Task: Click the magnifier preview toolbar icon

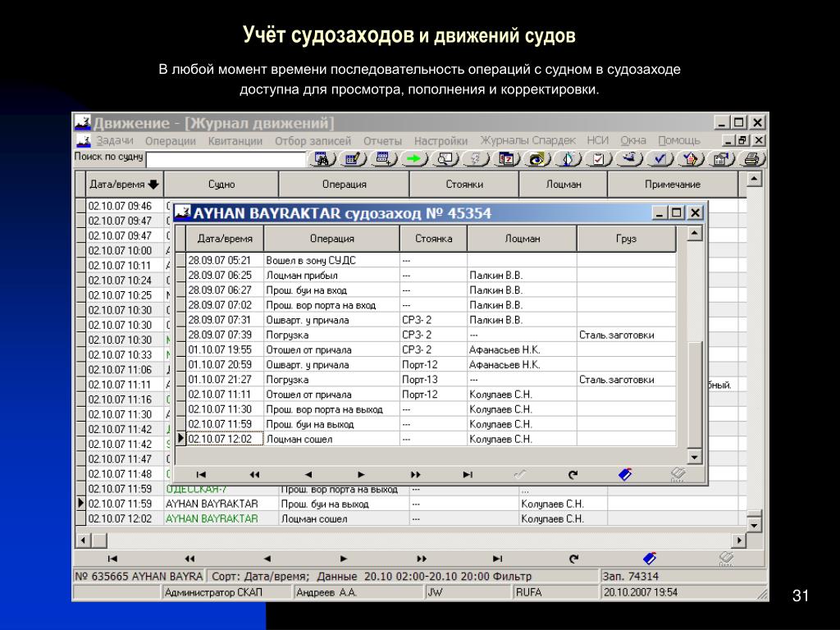Action: pos(445,158)
